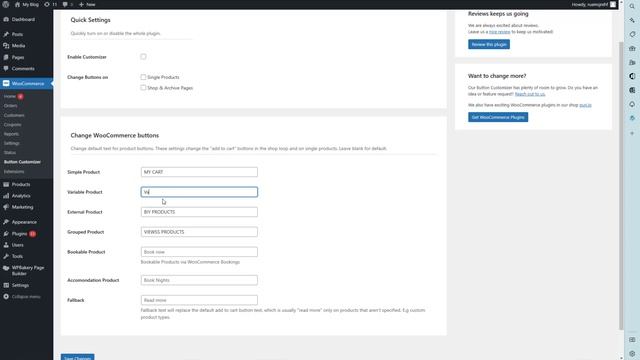This screenshot has height=360, width=640.
Task: Go to WooCommerce Orders submenu
Action: 11,106
